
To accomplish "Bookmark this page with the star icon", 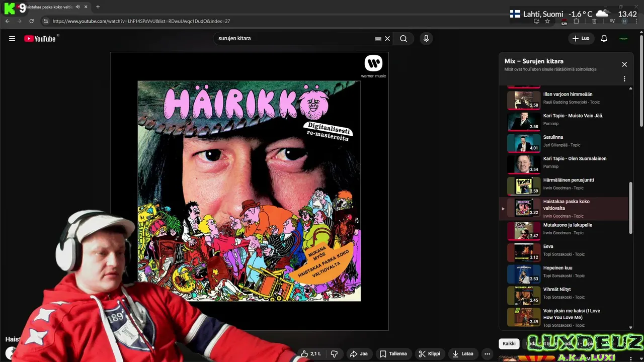I will click(x=547, y=21).
